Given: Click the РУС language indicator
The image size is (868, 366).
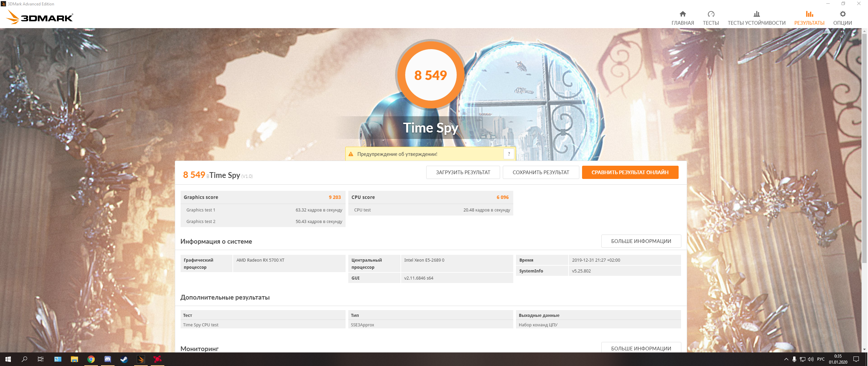Looking at the screenshot, I should pos(821,359).
